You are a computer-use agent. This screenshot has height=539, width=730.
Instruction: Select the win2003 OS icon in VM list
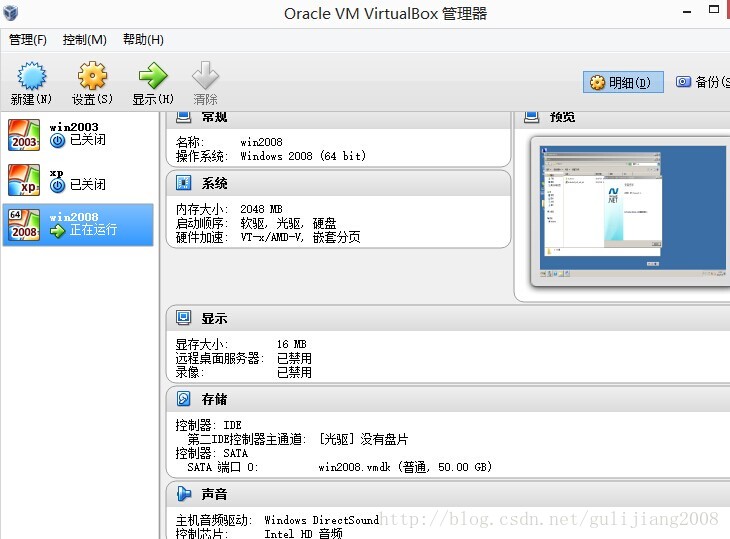point(24,135)
